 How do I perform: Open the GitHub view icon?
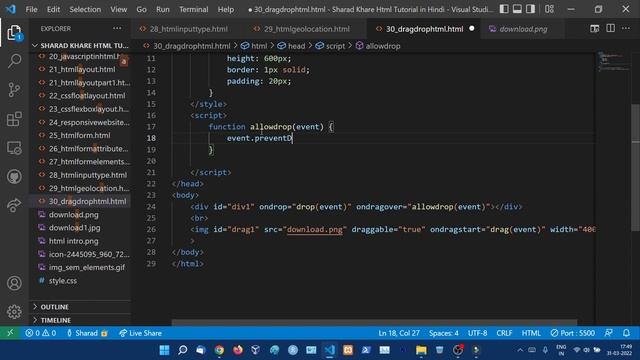[x=14, y=176]
